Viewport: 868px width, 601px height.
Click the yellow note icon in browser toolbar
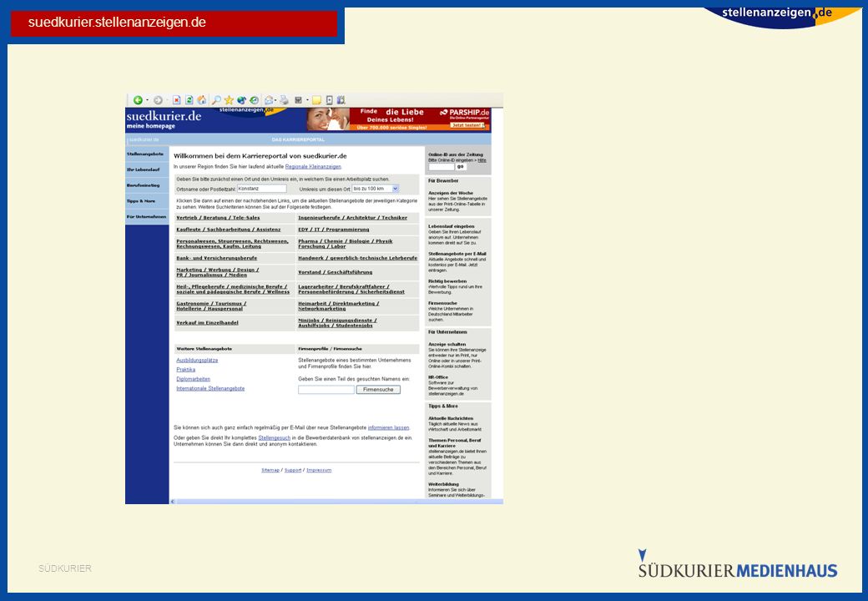316,100
